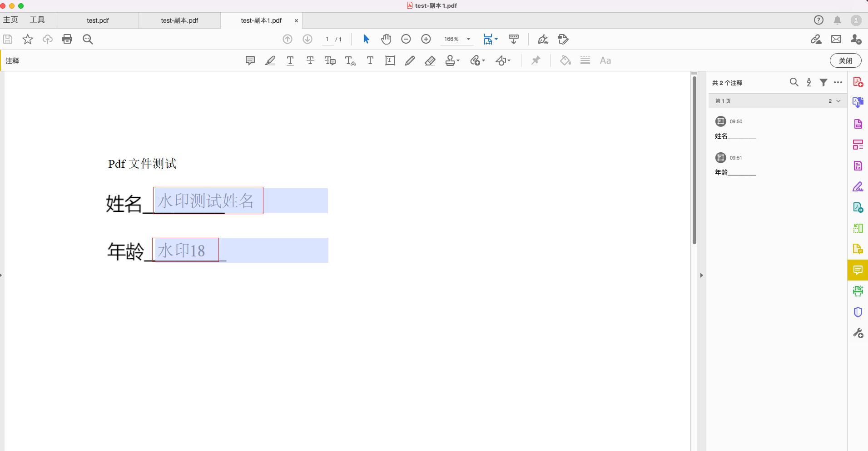The image size is (868, 451).
Task: Switch to the test.pdf tab
Action: (98, 20)
